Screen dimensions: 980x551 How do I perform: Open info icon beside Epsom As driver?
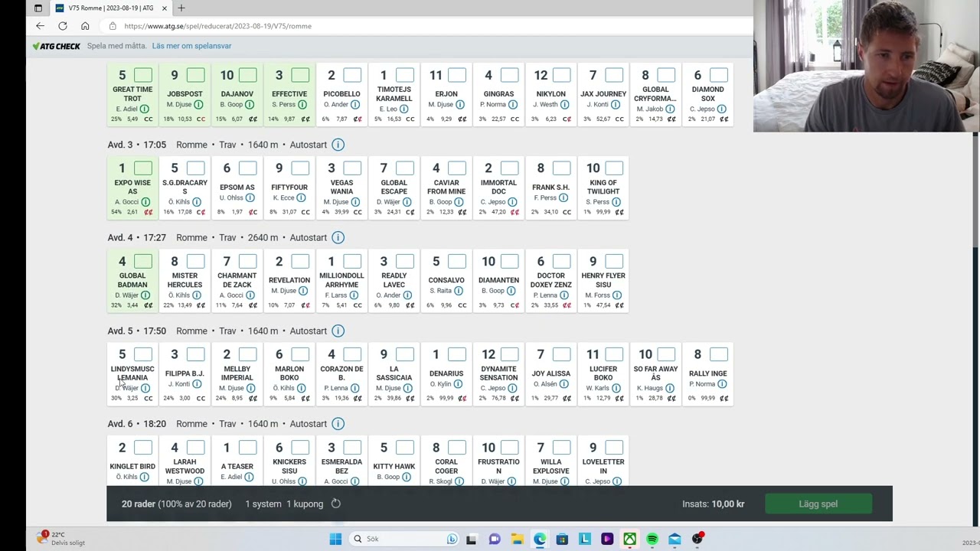[x=250, y=197]
